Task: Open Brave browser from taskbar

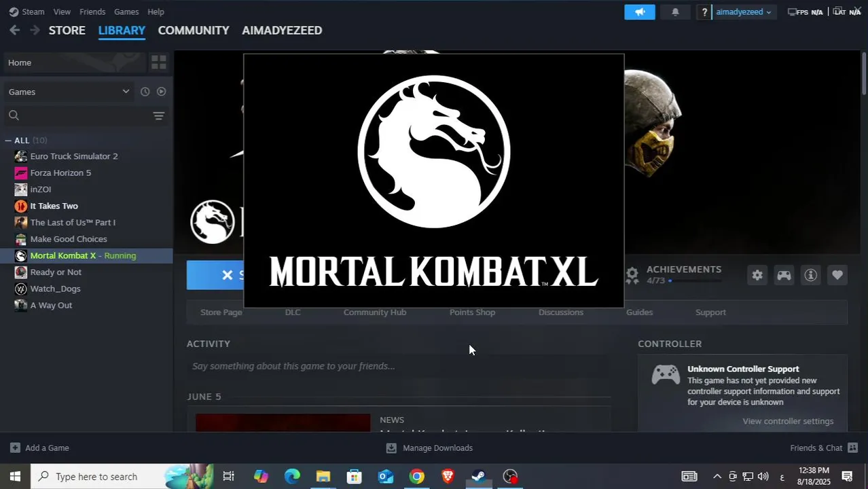Action: [x=448, y=477]
